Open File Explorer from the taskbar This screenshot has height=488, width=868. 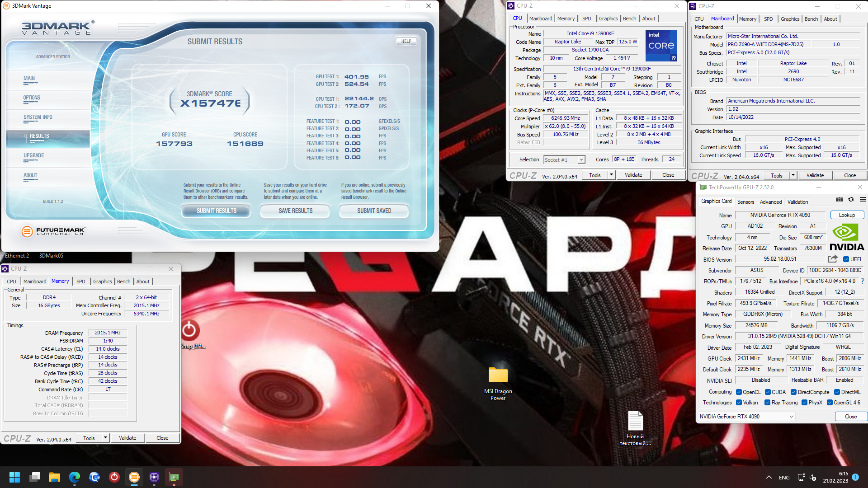(55, 477)
